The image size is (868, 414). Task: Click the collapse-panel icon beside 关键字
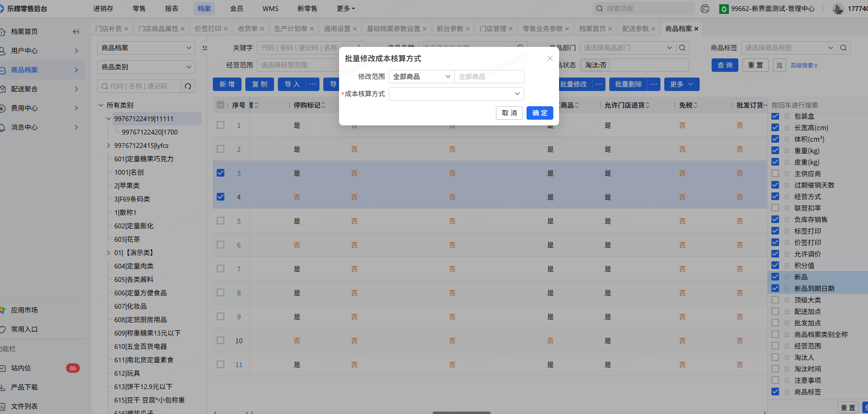(205, 48)
